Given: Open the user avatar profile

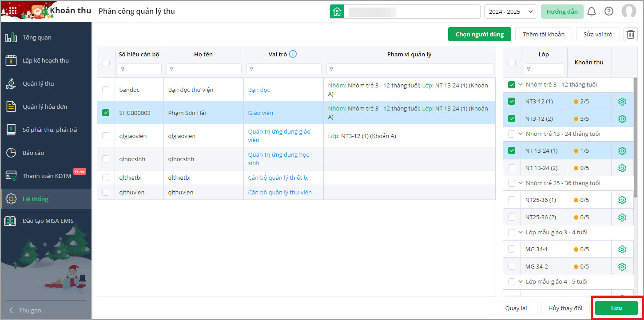Looking at the screenshot, I should tap(629, 12).
